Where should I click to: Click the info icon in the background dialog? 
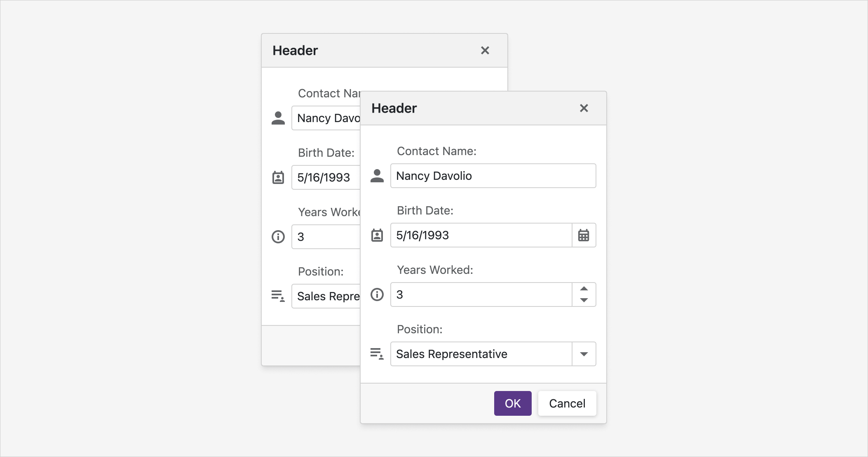point(278,237)
